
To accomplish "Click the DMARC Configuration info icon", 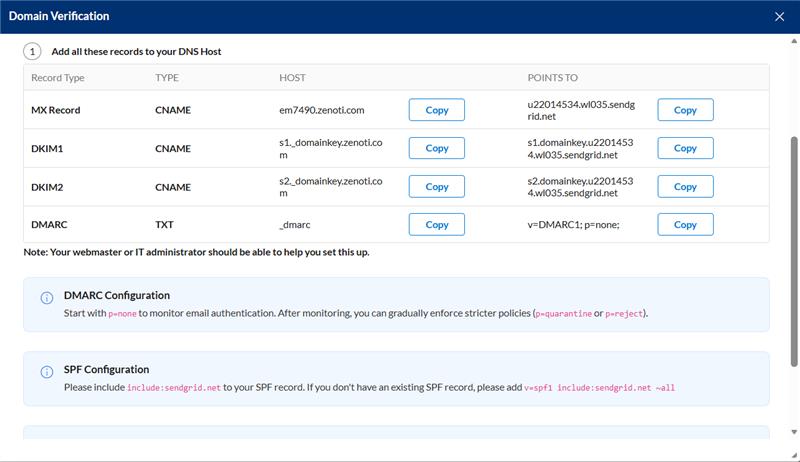I will coord(46,298).
